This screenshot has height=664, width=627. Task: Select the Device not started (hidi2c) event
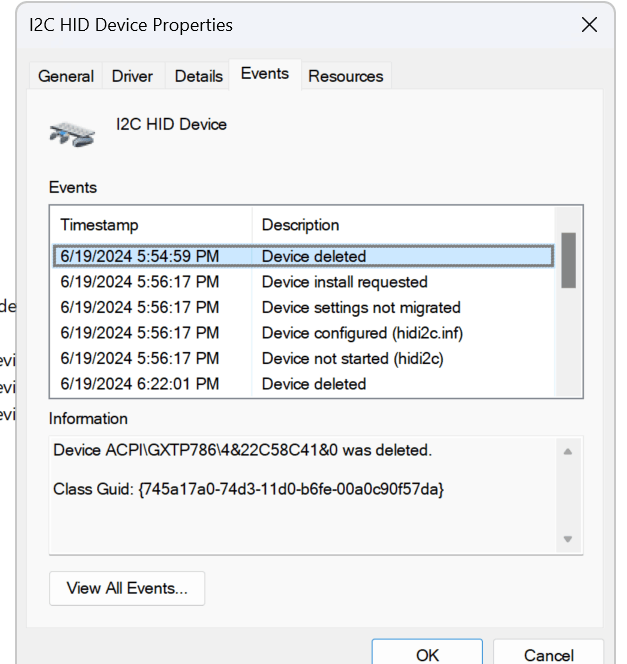pyautogui.click(x=303, y=358)
